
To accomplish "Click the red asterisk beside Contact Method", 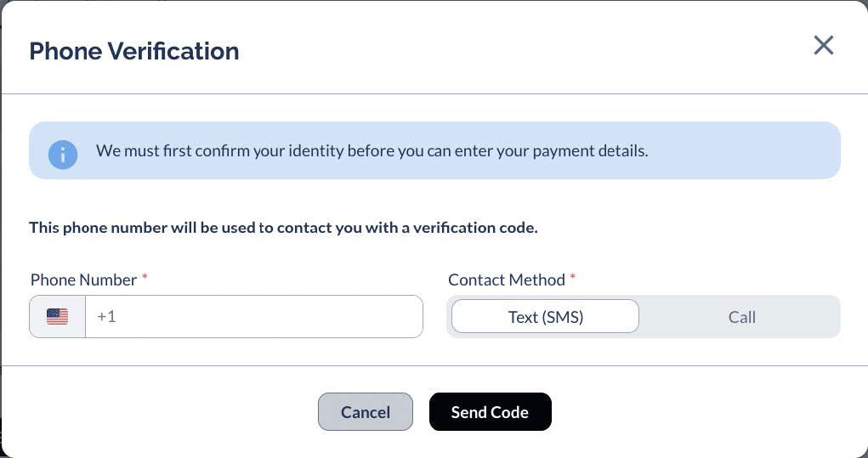I will (x=573, y=278).
